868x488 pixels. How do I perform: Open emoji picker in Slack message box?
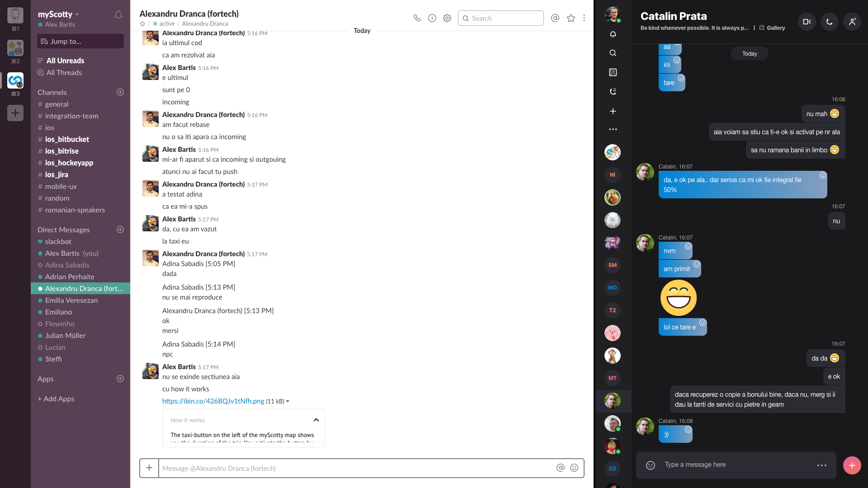(x=574, y=468)
